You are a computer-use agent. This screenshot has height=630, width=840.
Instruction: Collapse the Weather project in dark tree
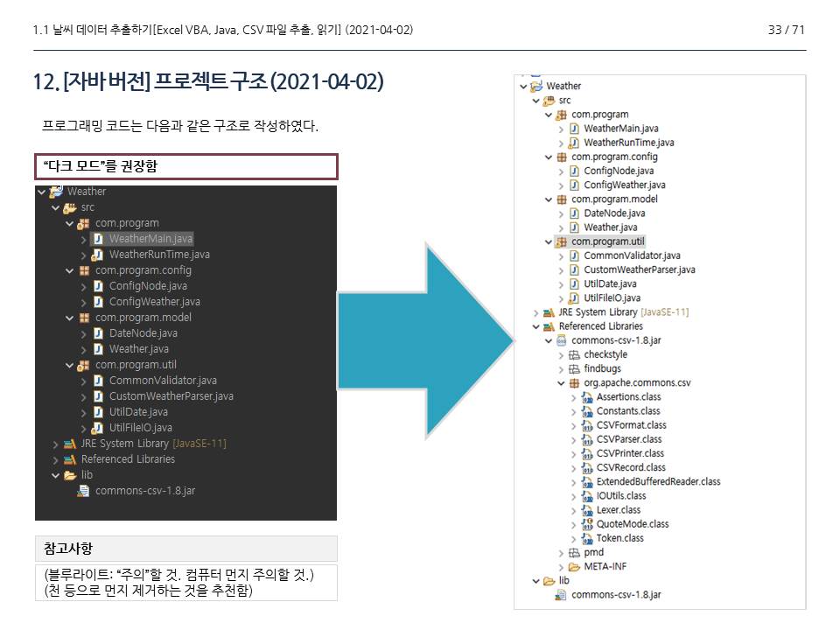42,192
